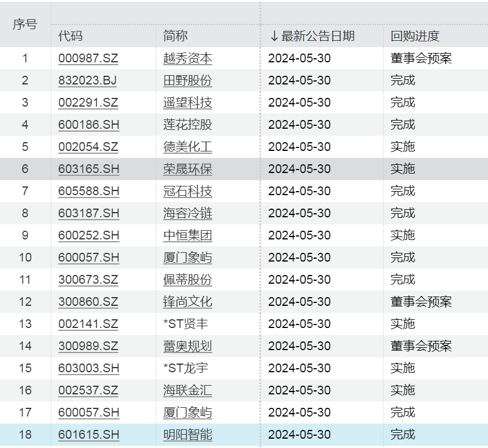Select row number 1

[25, 58]
